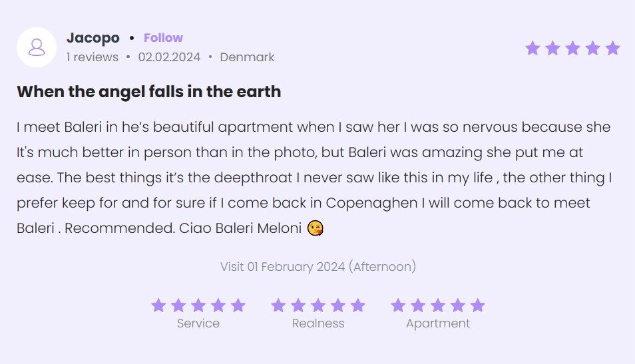Click the first star above Realness

point(278,305)
